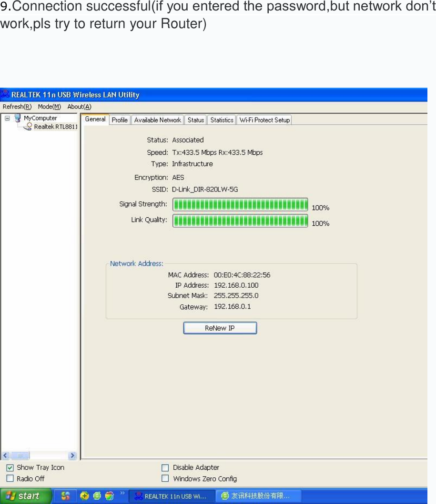Open the Mode(M) menu
The image size is (436, 504).
(x=49, y=107)
